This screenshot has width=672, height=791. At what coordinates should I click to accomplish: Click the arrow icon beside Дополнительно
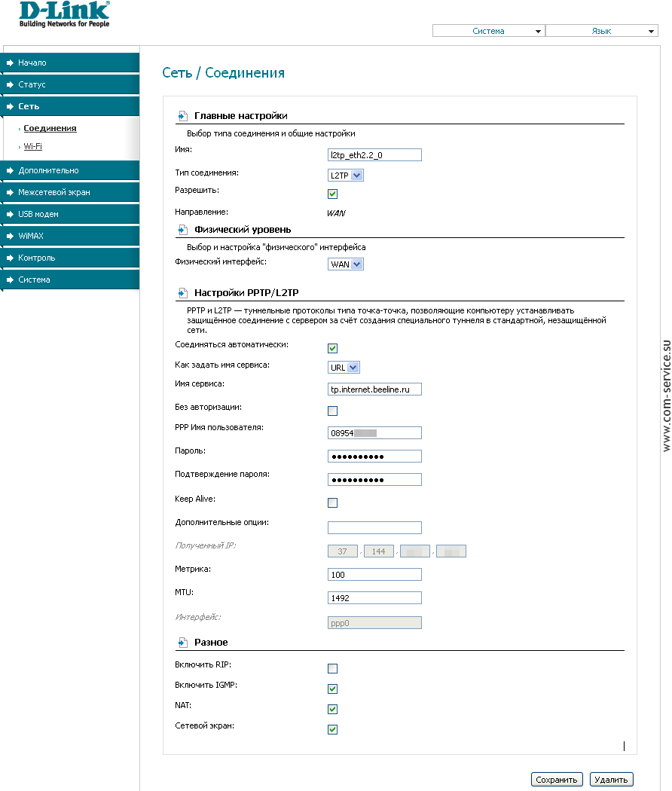point(10,170)
